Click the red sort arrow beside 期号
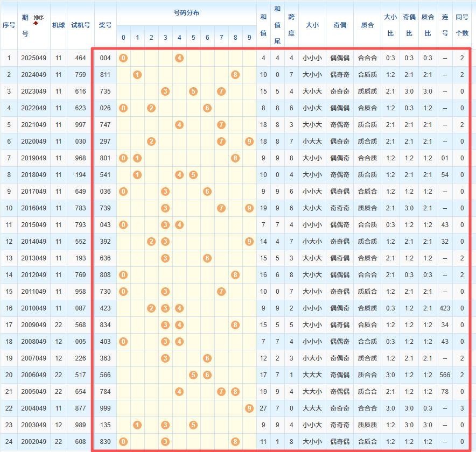 click(x=36, y=23)
